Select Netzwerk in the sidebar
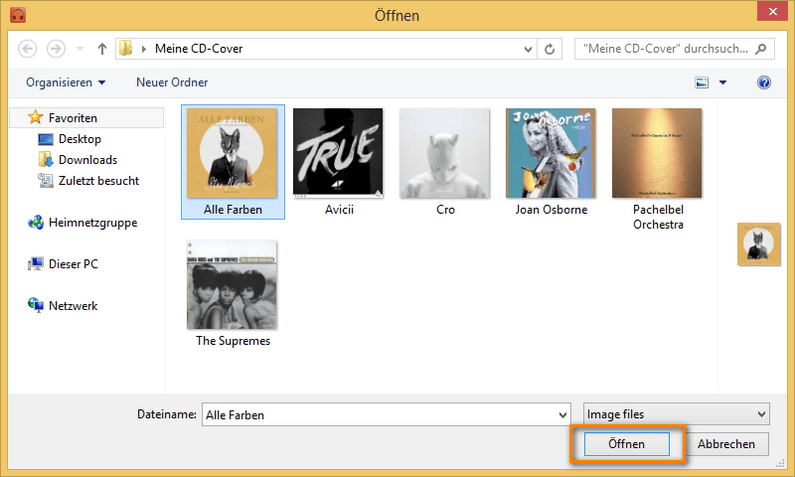 pyautogui.click(x=73, y=306)
